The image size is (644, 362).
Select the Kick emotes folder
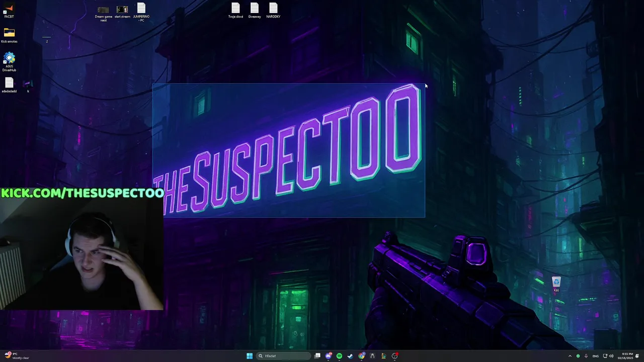click(x=9, y=36)
